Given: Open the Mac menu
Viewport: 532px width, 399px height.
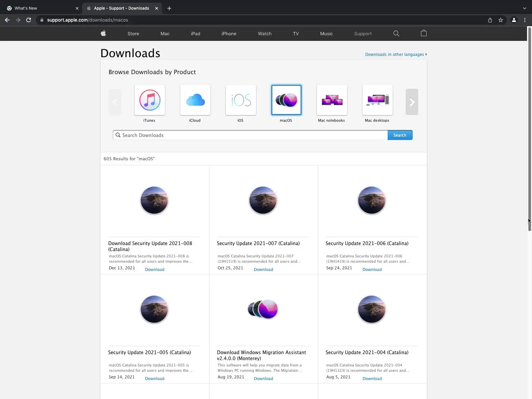Looking at the screenshot, I should 165,34.
